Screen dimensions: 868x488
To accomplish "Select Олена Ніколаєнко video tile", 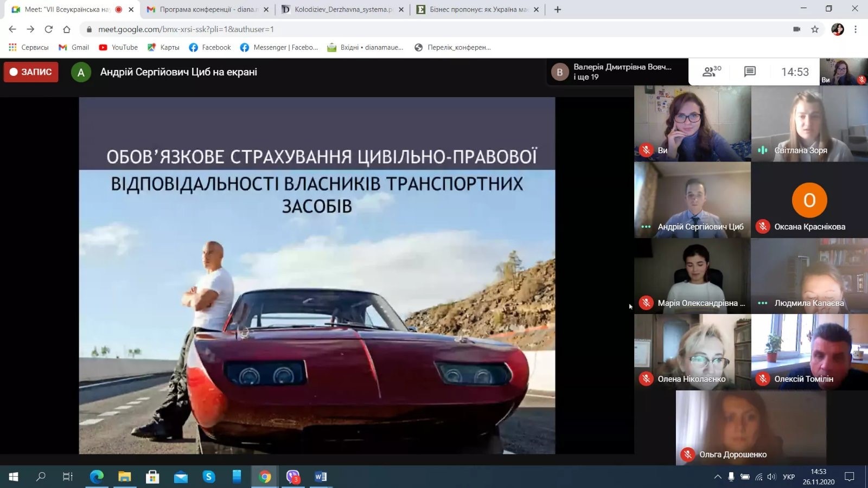I will pyautogui.click(x=692, y=352).
